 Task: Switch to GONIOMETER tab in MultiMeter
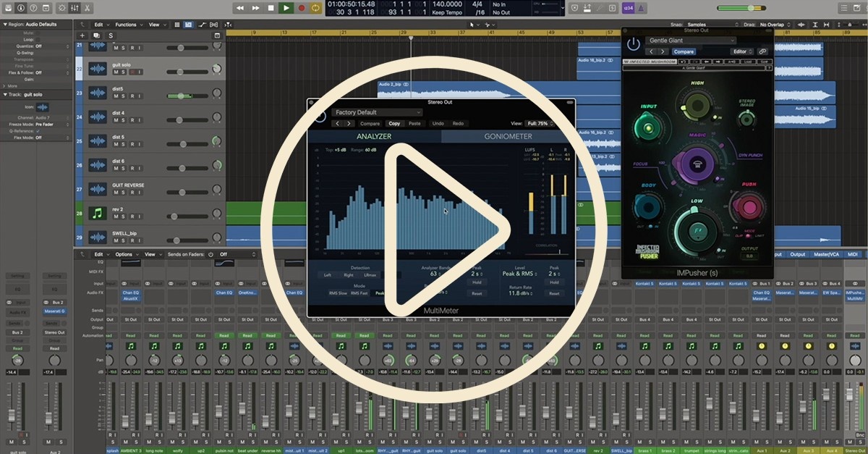pyautogui.click(x=508, y=136)
